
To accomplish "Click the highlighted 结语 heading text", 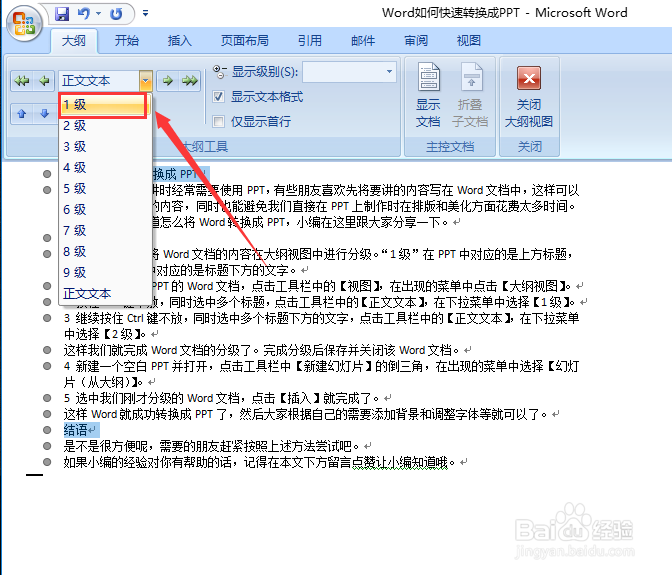I will click(x=75, y=430).
